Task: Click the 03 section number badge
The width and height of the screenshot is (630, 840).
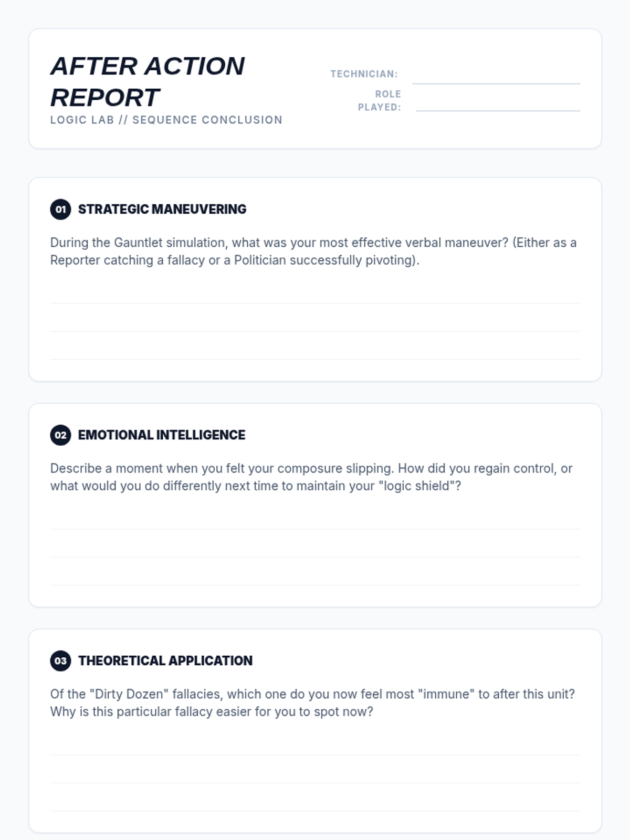Action: [60, 661]
